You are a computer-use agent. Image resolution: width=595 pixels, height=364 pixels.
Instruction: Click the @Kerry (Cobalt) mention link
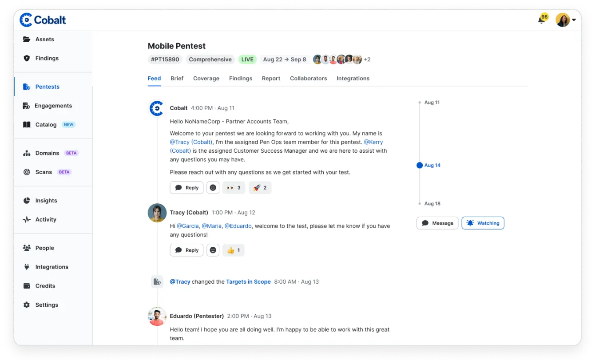click(x=373, y=142)
